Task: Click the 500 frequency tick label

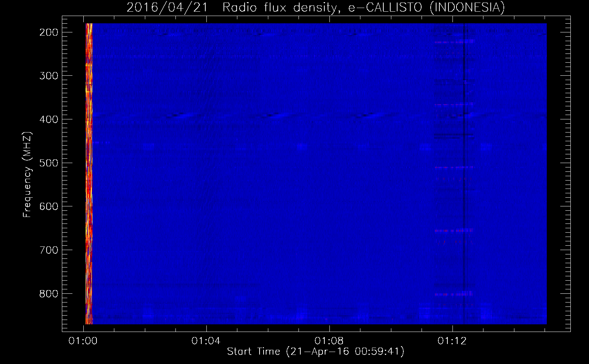Action: [48, 163]
